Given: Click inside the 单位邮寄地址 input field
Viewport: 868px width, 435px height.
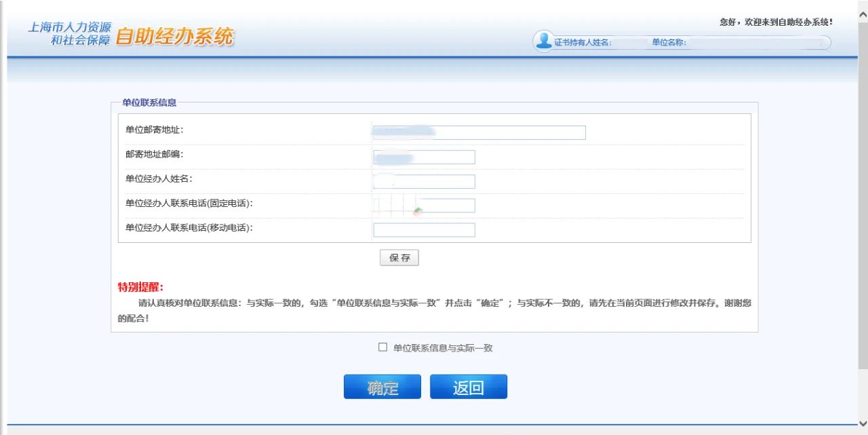Looking at the screenshot, I should point(477,132).
